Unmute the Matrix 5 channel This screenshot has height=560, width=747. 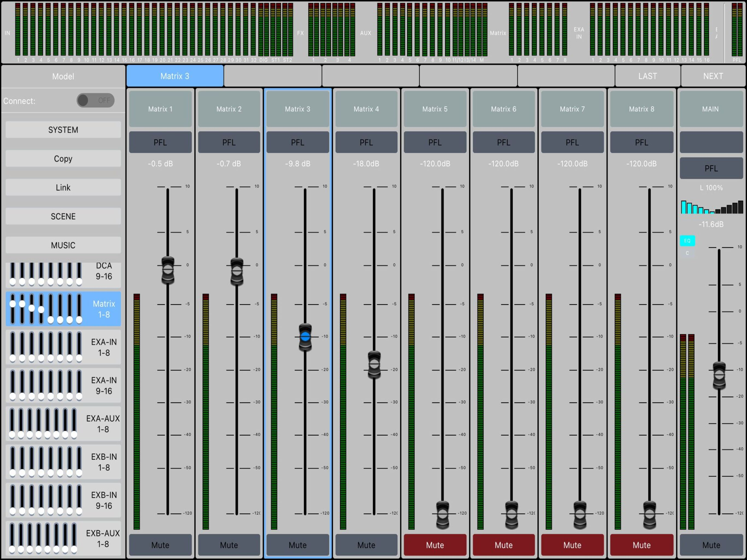(x=435, y=545)
